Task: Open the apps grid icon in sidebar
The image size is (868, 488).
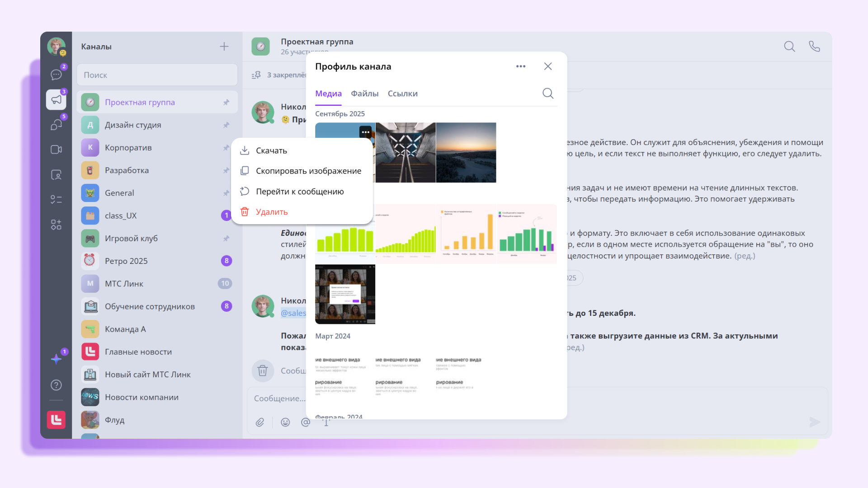Action: click(56, 225)
